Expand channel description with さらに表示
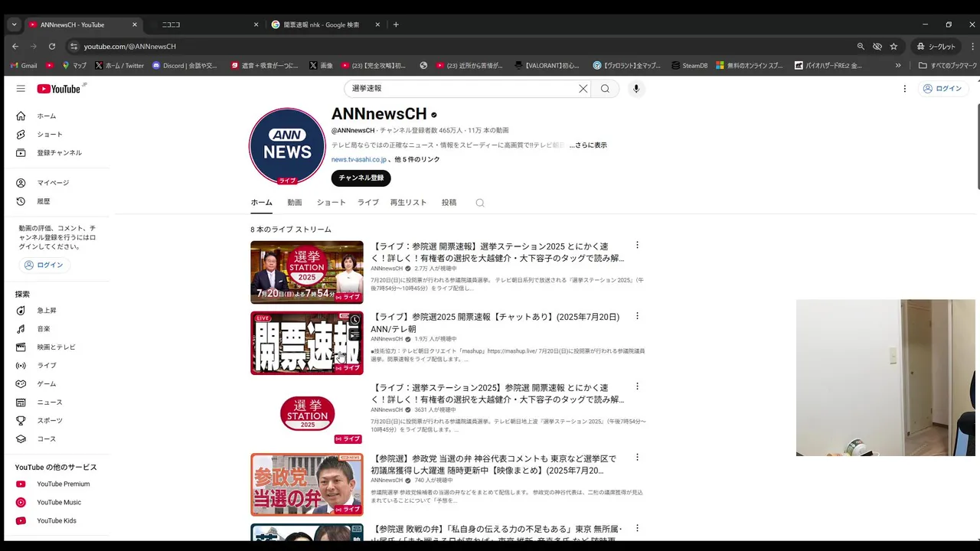Image resolution: width=980 pixels, height=551 pixels. pos(588,145)
